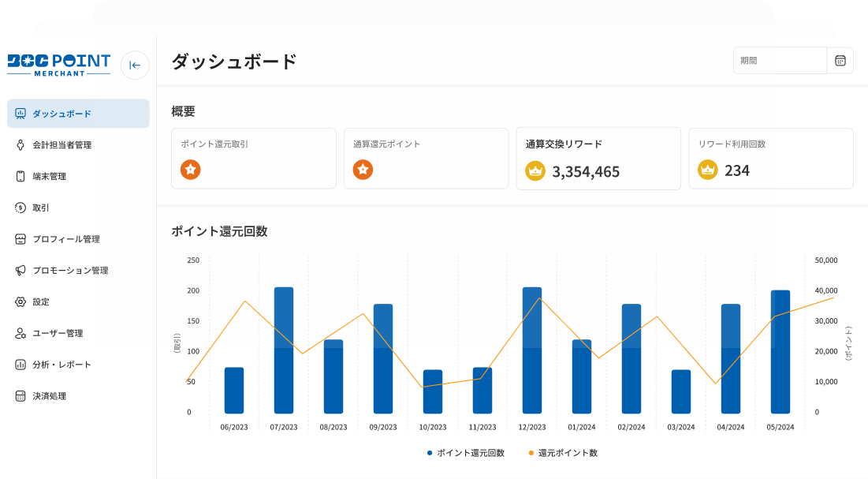
Task: Click the 12/2023 bar in the chart
Action: pos(532,350)
